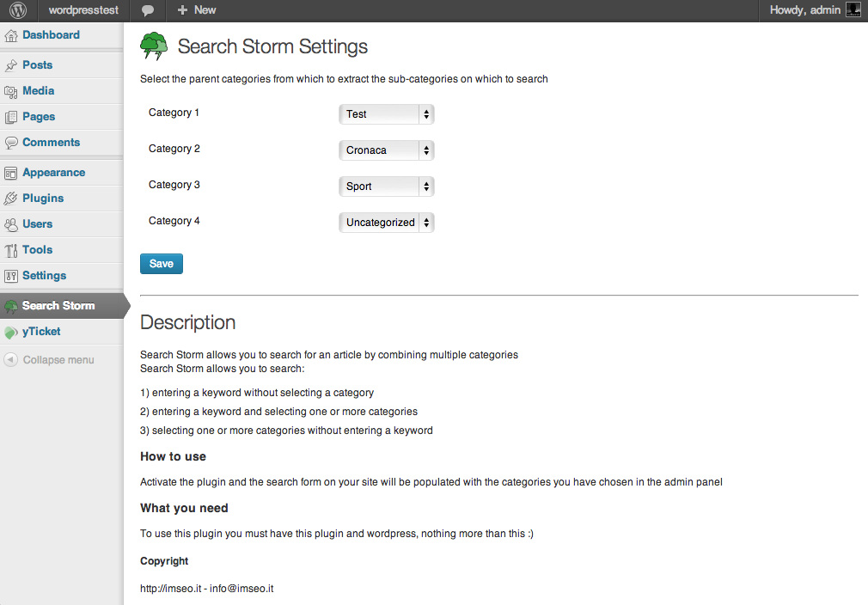Click the wordpresstest site name
This screenshot has height=605, width=868.
pos(83,10)
